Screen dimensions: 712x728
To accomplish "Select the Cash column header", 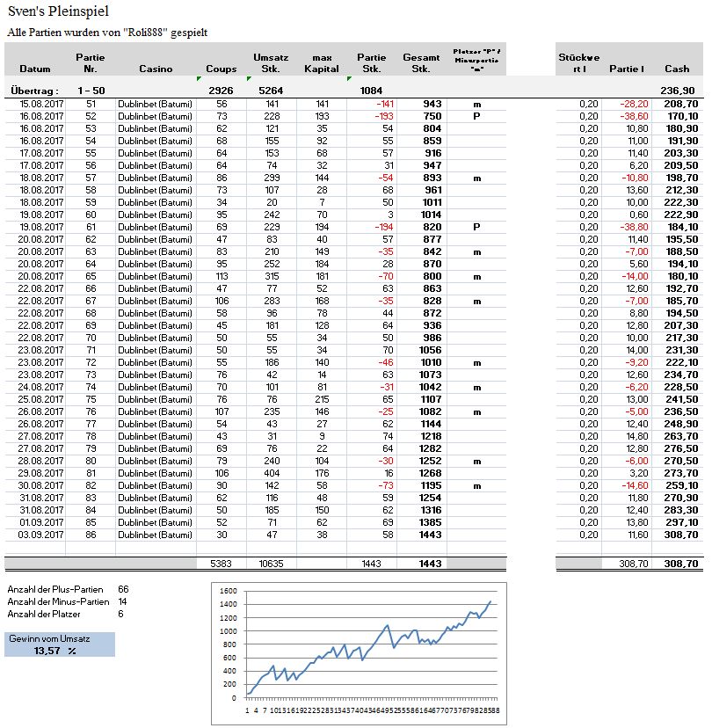I will [x=677, y=68].
